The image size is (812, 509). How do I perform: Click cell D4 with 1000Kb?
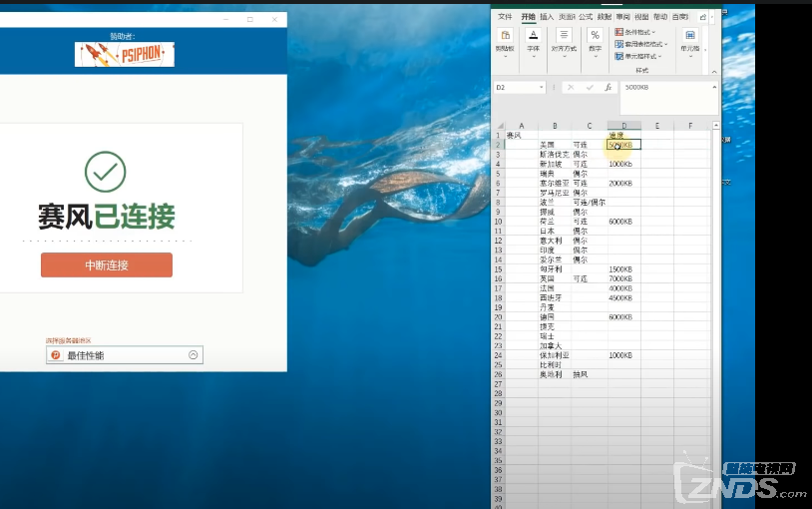pyautogui.click(x=624, y=164)
